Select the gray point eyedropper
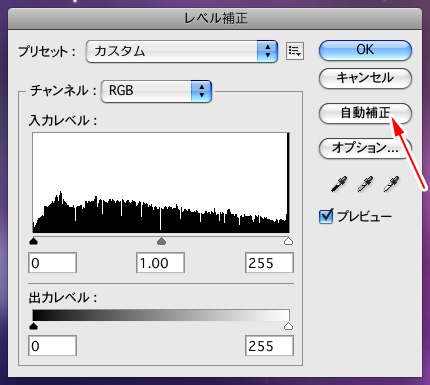This screenshot has height=385, width=430. (365, 184)
